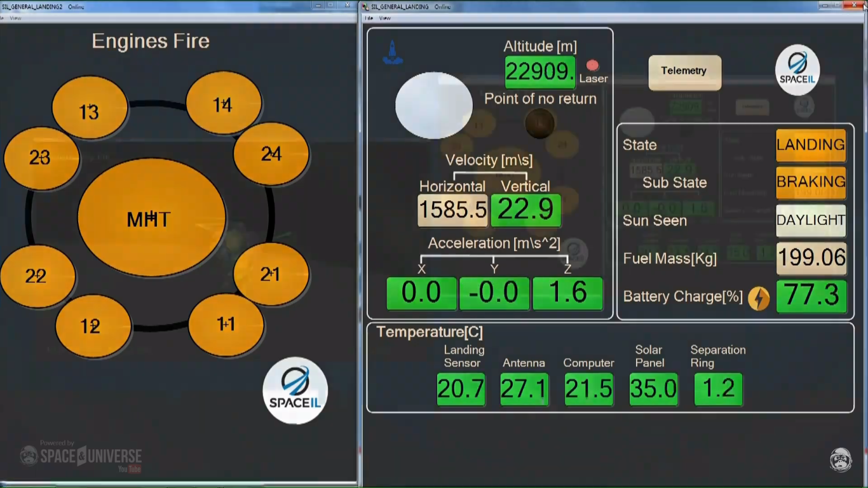The image size is (868, 488).
Task: Click the BRAKING sub state field
Action: pos(811,182)
